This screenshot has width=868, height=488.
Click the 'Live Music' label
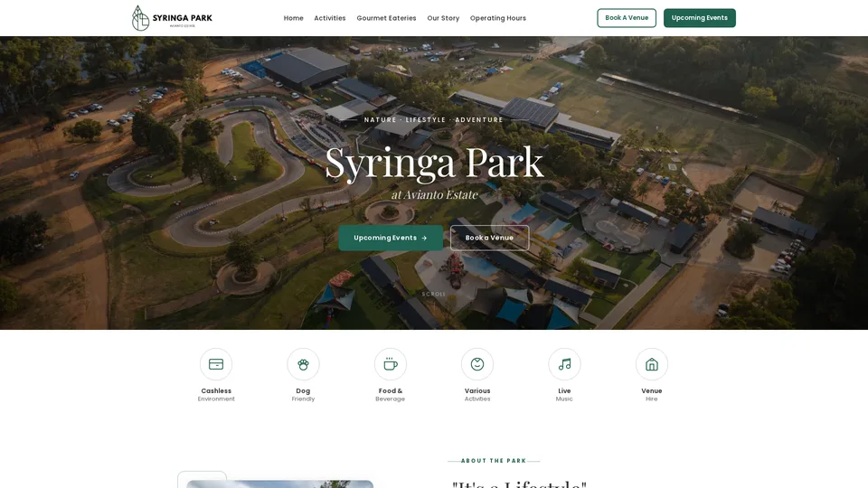click(564, 395)
